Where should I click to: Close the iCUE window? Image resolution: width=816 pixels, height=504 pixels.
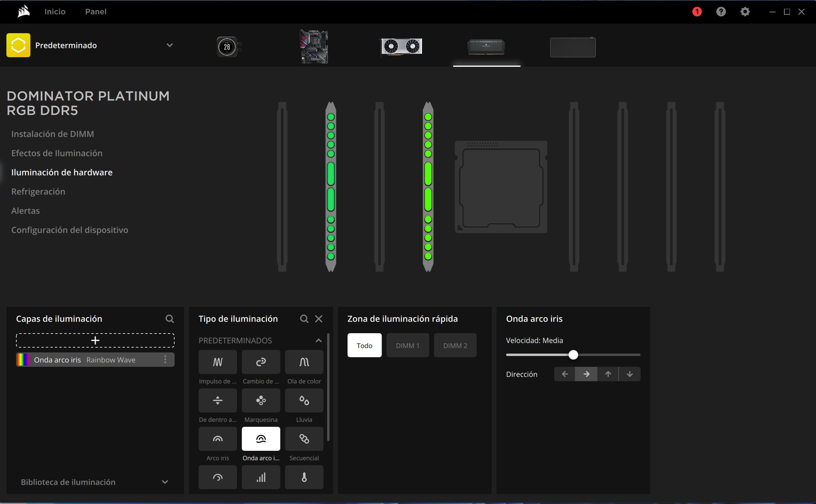click(x=801, y=12)
